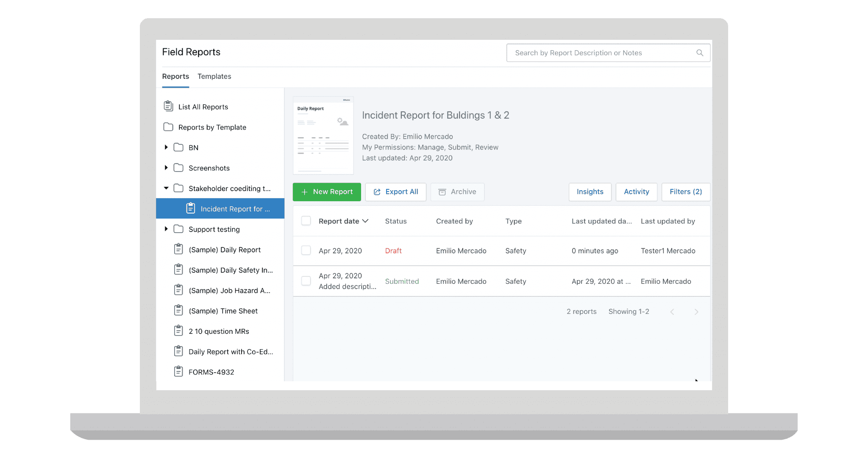
Task: Open the Activity log
Action: 637,192
